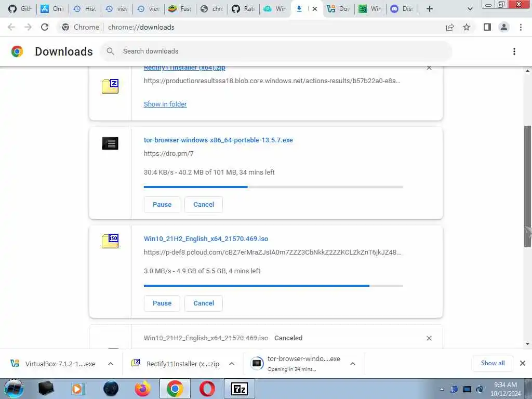Open a new browser tab
This screenshot has height=399, width=532.
coord(430,9)
